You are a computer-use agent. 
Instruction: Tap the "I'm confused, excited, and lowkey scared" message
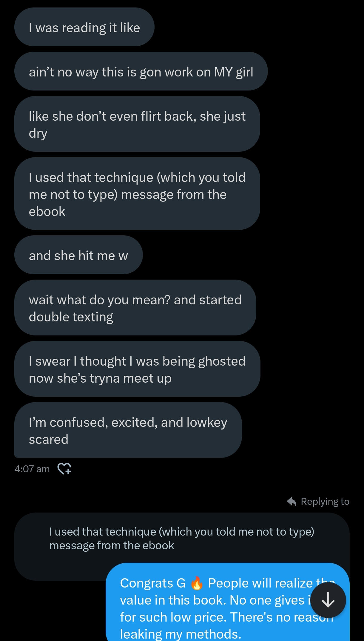(x=128, y=430)
